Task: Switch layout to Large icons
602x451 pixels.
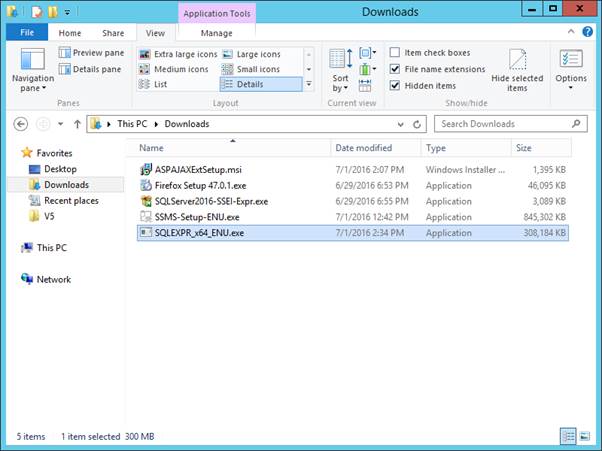Action: 251,54
